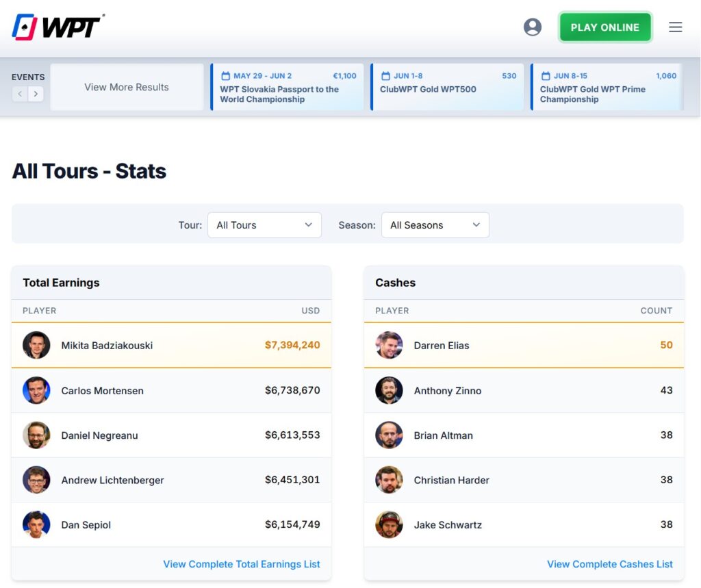Open the user account profile icon
This screenshot has width=701, height=588.
[533, 27]
